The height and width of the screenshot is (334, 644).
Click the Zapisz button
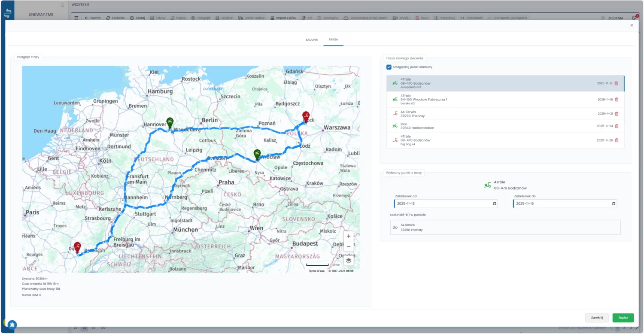tap(623, 318)
